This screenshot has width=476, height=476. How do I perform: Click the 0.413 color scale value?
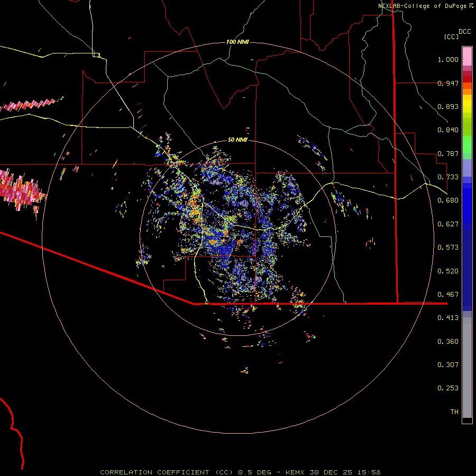448,318
